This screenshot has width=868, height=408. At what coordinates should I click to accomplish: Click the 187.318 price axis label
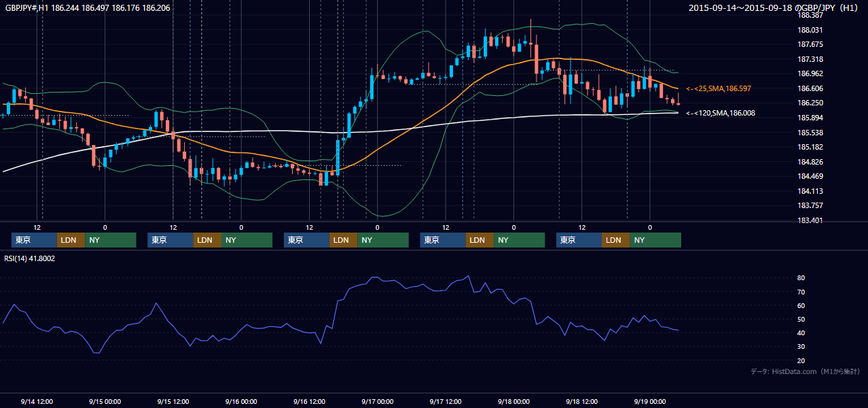[811, 59]
